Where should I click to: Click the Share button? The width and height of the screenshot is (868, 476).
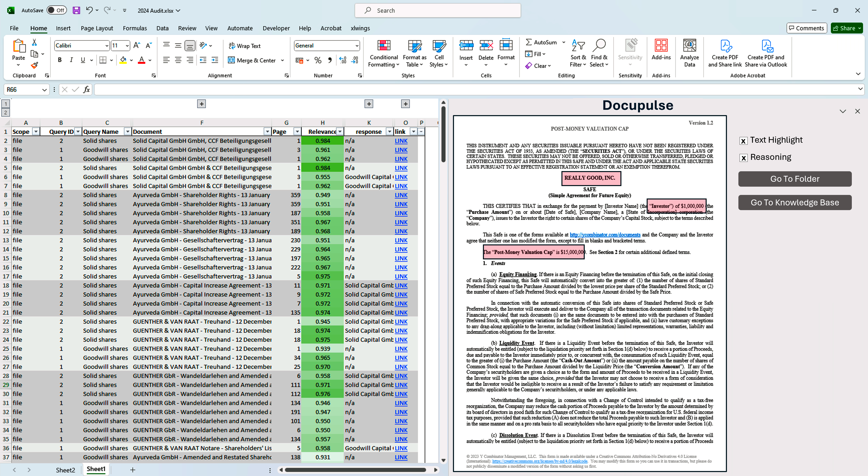(847, 28)
